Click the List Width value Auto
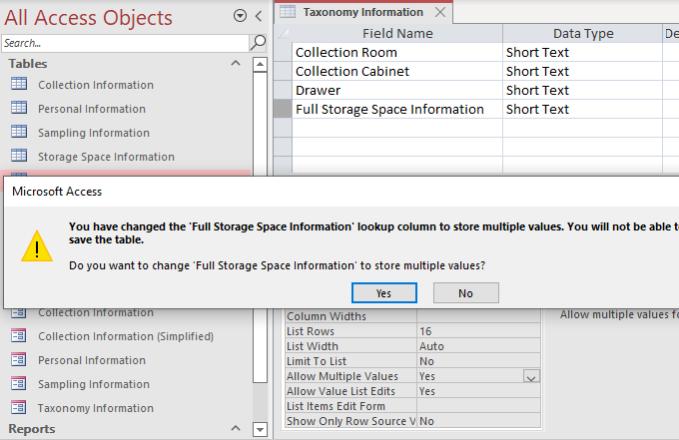Viewport: 679px width, 440px height. pos(479,346)
